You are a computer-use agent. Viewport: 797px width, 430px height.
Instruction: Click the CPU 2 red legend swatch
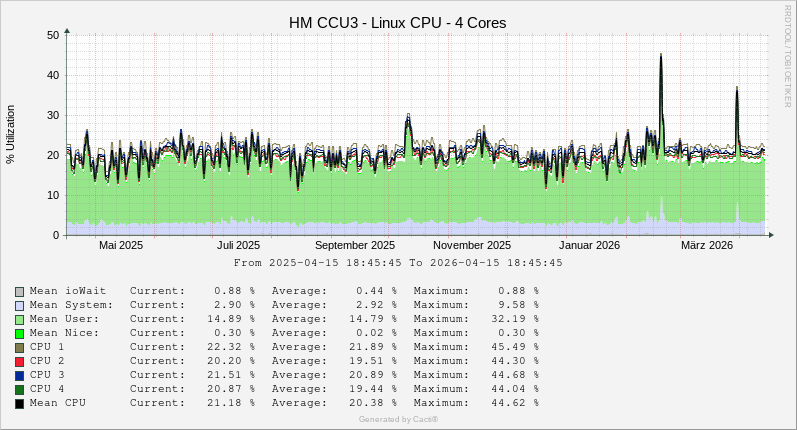(19, 361)
